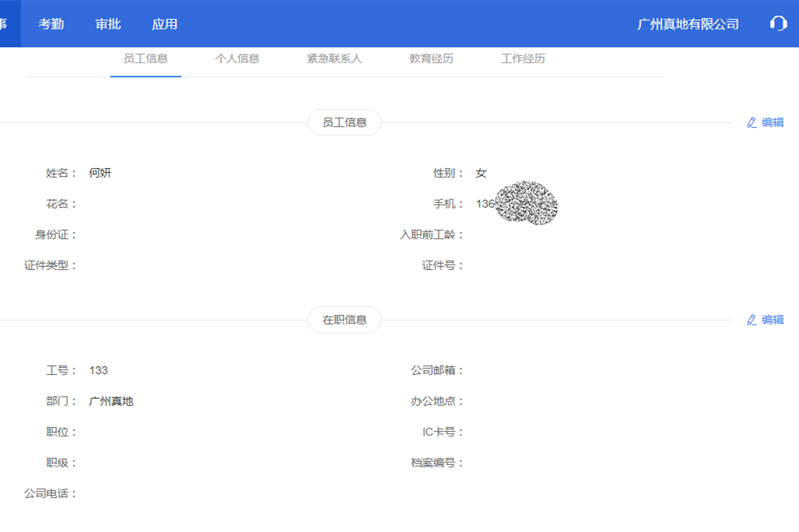This screenshot has width=799, height=532.
Task: Open the 审批 menu
Action: click(x=108, y=24)
